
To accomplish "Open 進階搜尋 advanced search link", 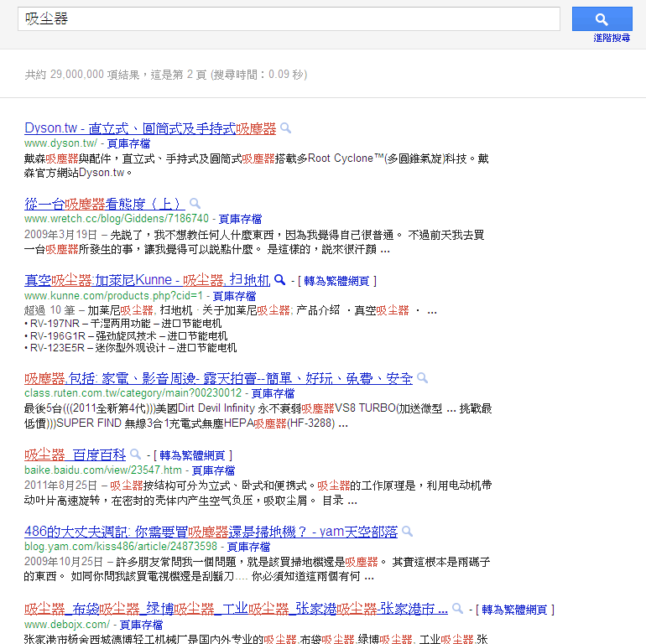I will pos(612,38).
